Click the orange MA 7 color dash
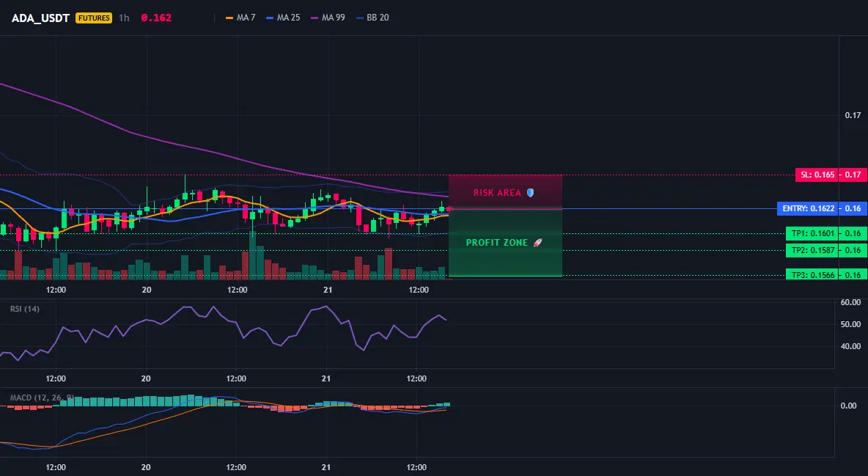Image resolution: width=868 pixels, height=476 pixels. pyautogui.click(x=229, y=18)
